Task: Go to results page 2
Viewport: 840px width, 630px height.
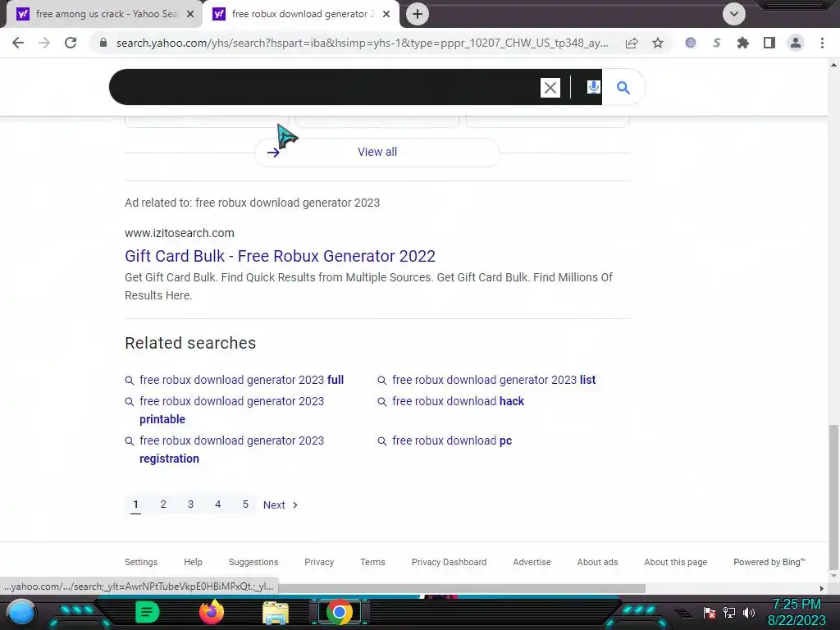Action: click(x=163, y=504)
